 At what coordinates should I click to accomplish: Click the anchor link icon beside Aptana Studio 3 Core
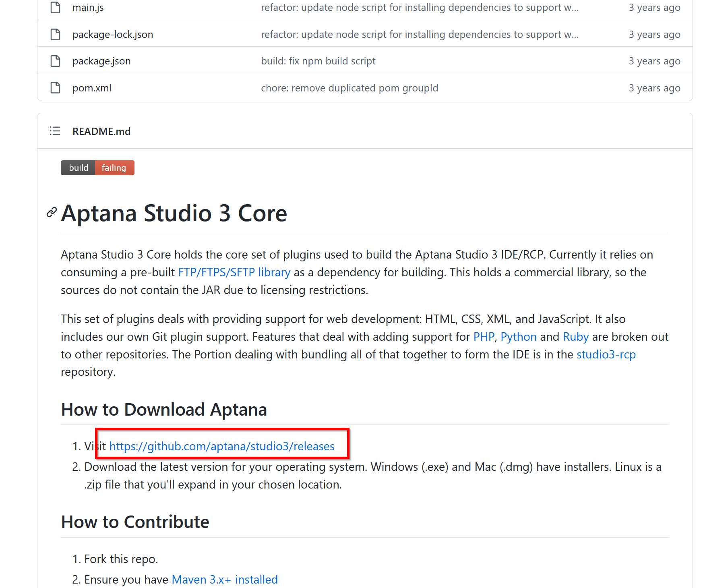(x=52, y=212)
